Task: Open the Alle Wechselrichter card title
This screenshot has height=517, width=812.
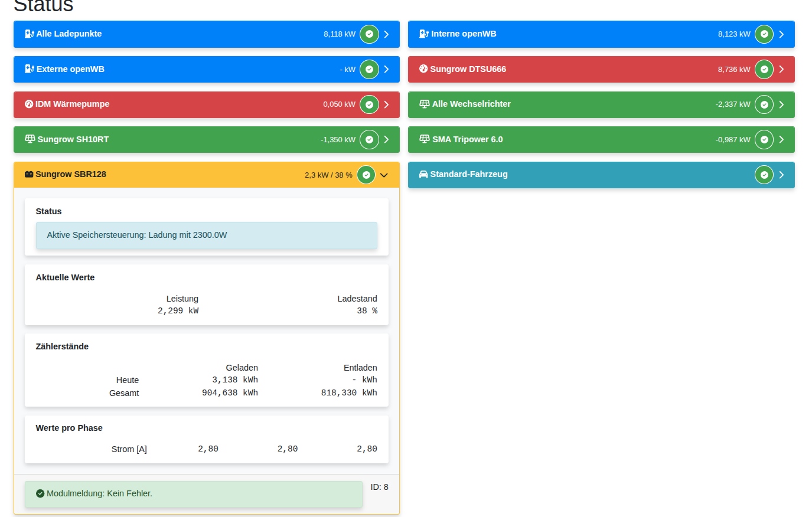Action: pyautogui.click(x=471, y=104)
